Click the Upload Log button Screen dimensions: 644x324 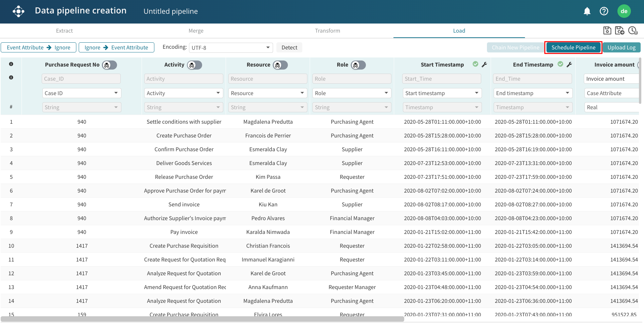(621, 48)
